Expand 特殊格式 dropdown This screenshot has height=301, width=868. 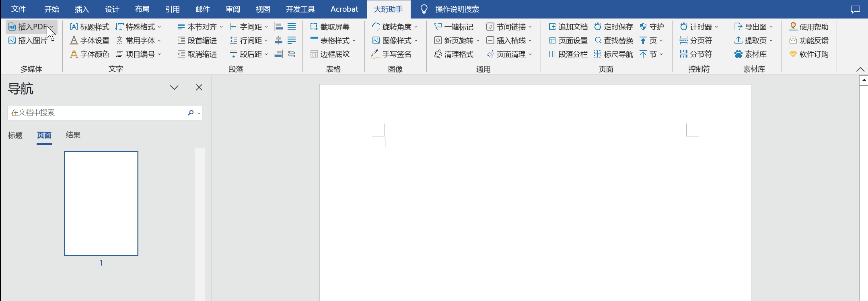[159, 27]
